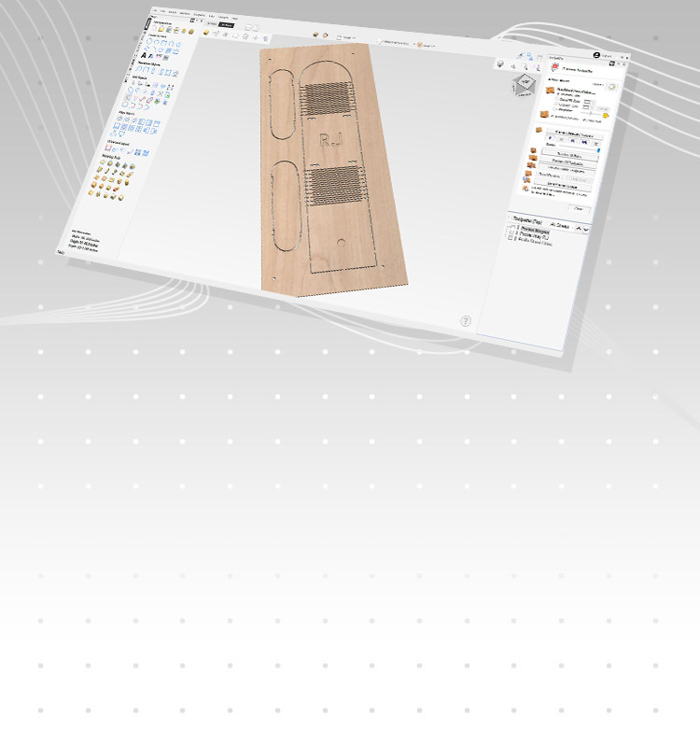Click the Preview All Toolpaths button
The width and height of the screenshot is (700, 747).
[567, 163]
